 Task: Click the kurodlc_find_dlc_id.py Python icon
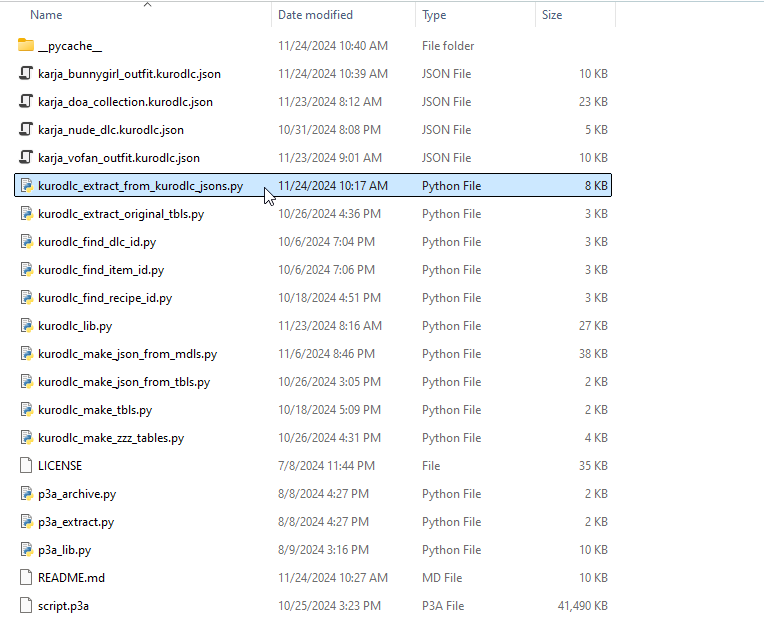26,242
